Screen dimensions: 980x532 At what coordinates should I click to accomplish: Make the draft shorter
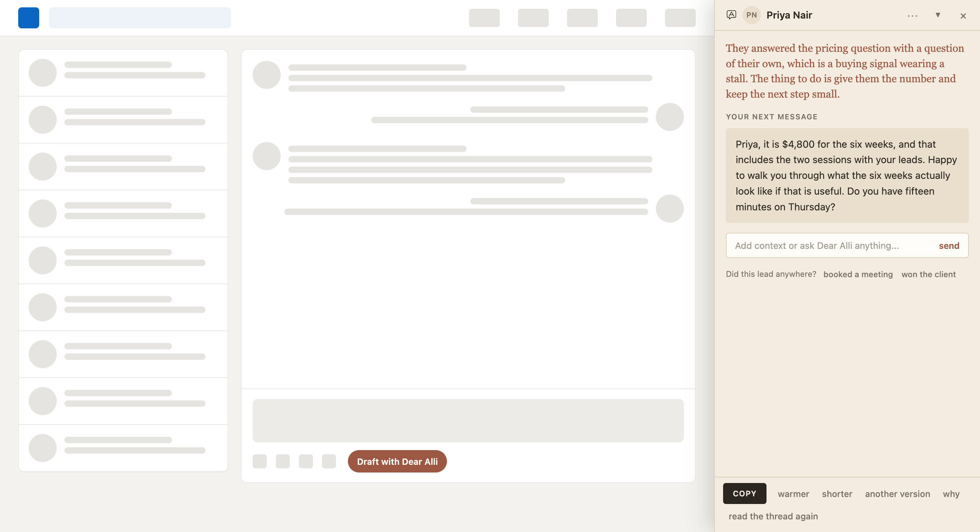point(837,493)
